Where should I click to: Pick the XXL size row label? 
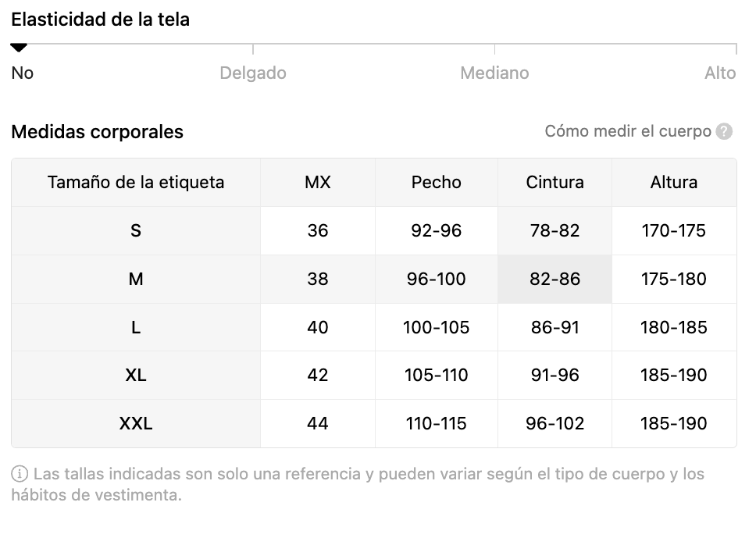coord(136,423)
